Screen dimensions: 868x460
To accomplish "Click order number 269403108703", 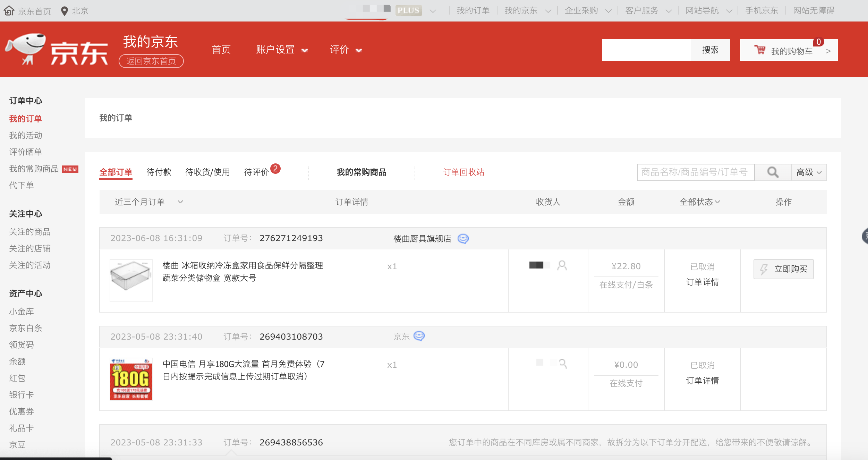I will [x=291, y=337].
